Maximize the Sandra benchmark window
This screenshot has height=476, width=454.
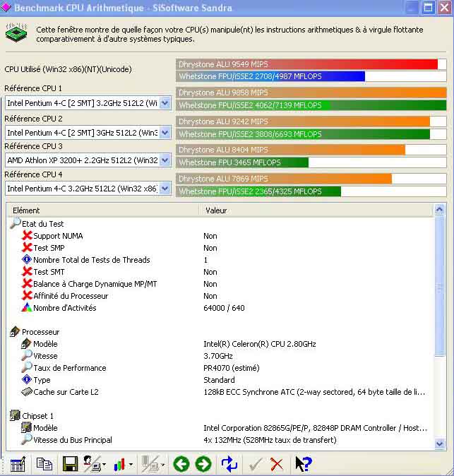(x=428, y=7)
